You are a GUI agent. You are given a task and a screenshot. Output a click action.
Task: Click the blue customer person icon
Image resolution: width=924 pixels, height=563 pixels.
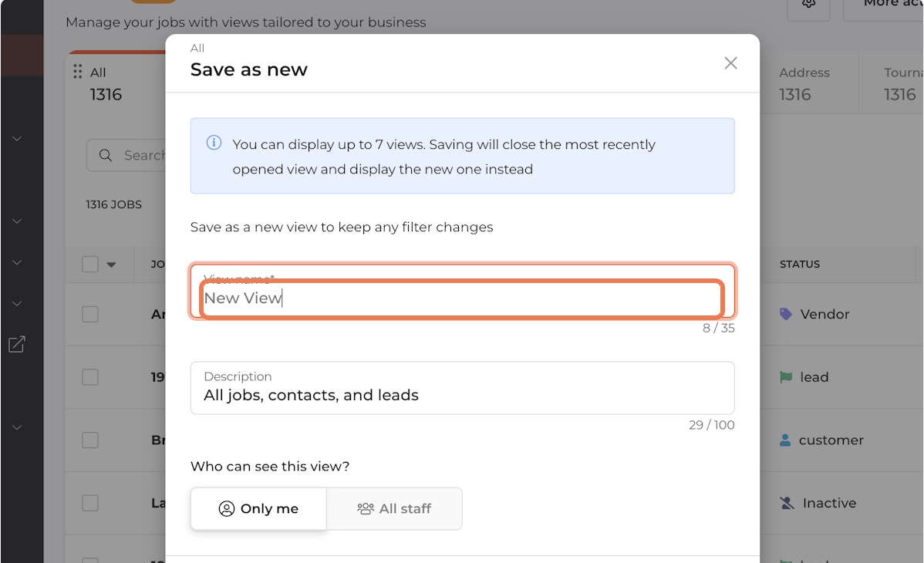[785, 440]
